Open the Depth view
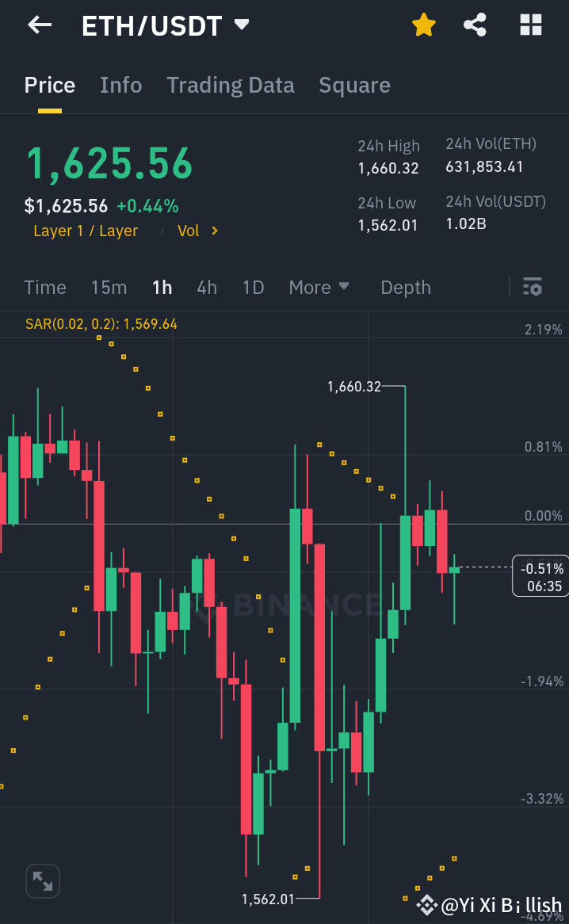This screenshot has height=924, width=569. tap(405, 288)
